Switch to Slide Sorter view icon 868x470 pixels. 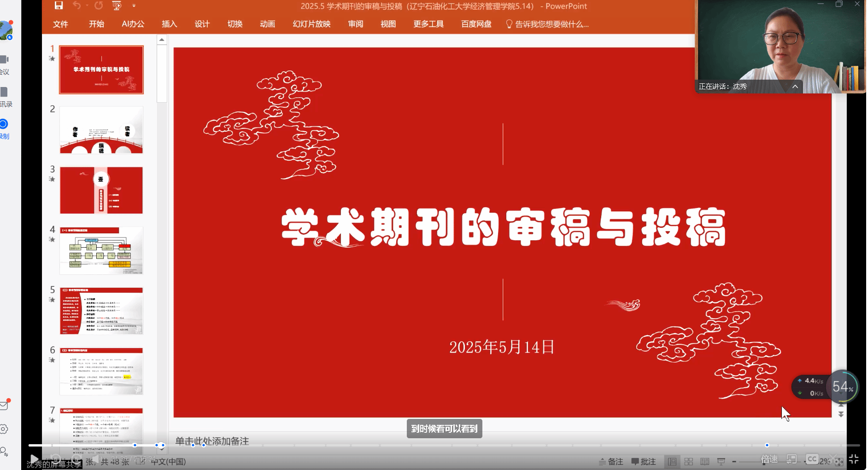(689, 461)
